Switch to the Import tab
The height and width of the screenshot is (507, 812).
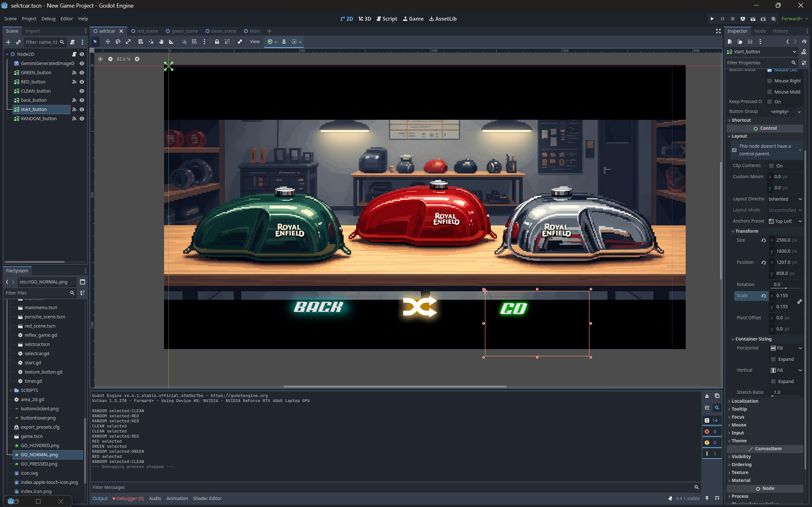coord(33,31)
